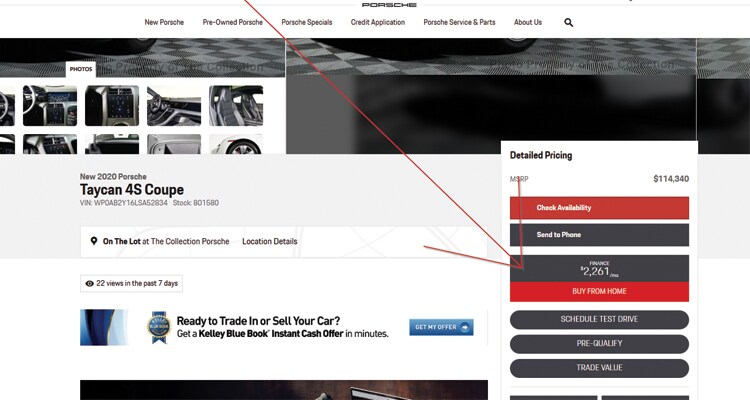The width and height of the screenshot is (750, 400).
Task: Click the Detailed Pricing heading
Action: click(541, 156)
